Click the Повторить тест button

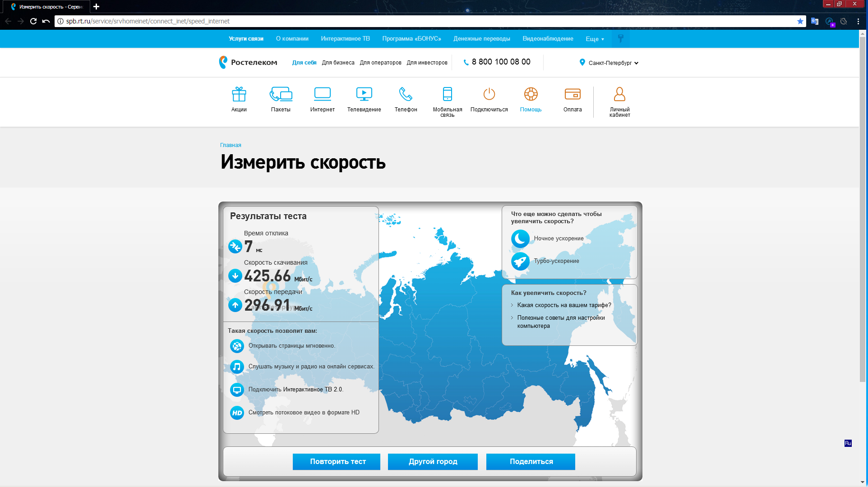pos(336,462)
